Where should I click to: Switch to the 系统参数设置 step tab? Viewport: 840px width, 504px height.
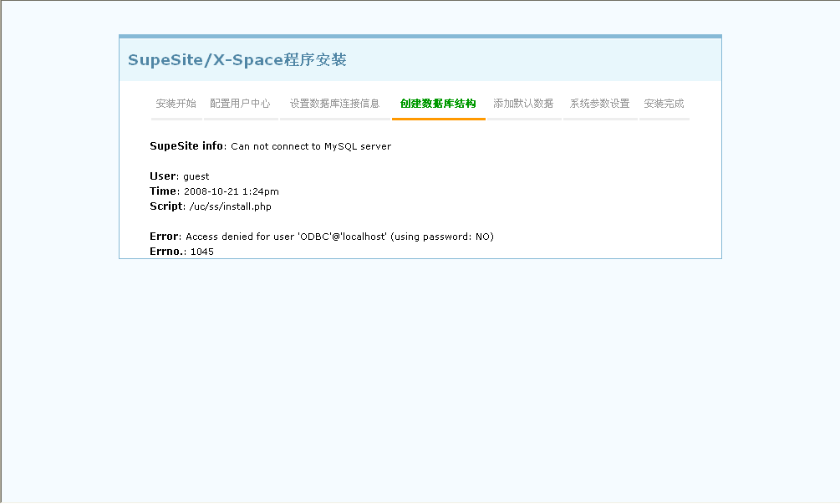(600, 104)
